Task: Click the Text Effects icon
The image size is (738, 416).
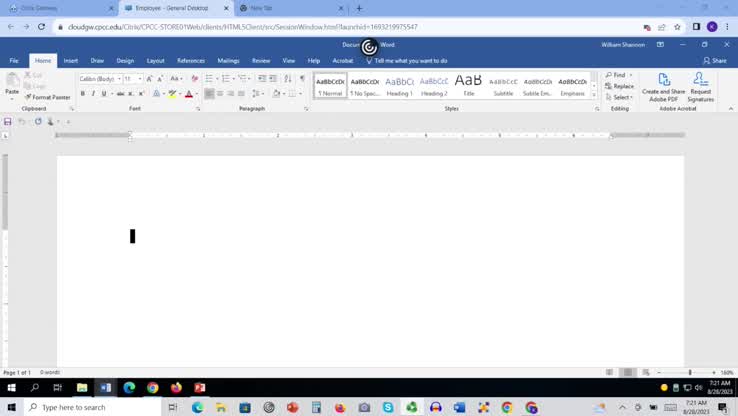Action: pos(156,94)
